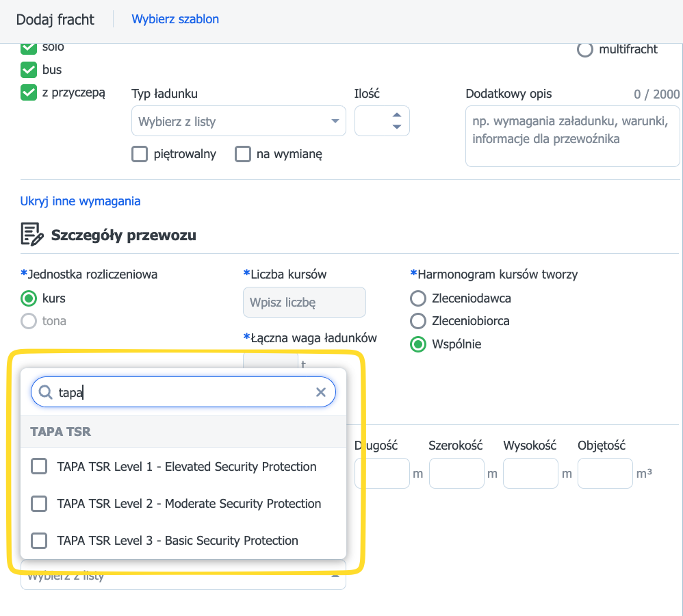This screenshot has height=616, width=683.
Task: Select the multifracht radio button
Action: pos(585,49)
